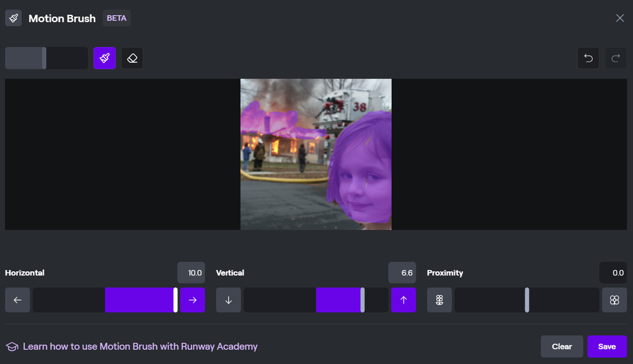Click the Horizontal slider track
633x364 pixels.
105,300
